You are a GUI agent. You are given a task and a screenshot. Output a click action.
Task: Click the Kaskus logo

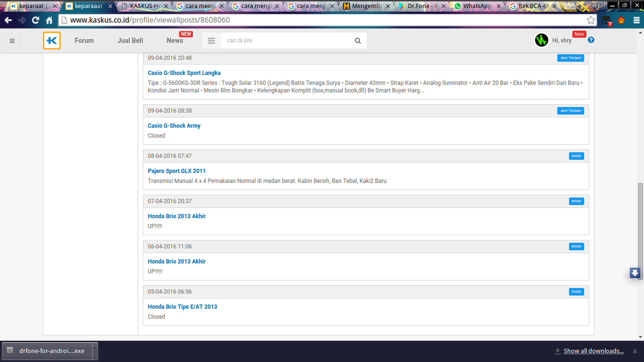52,41
